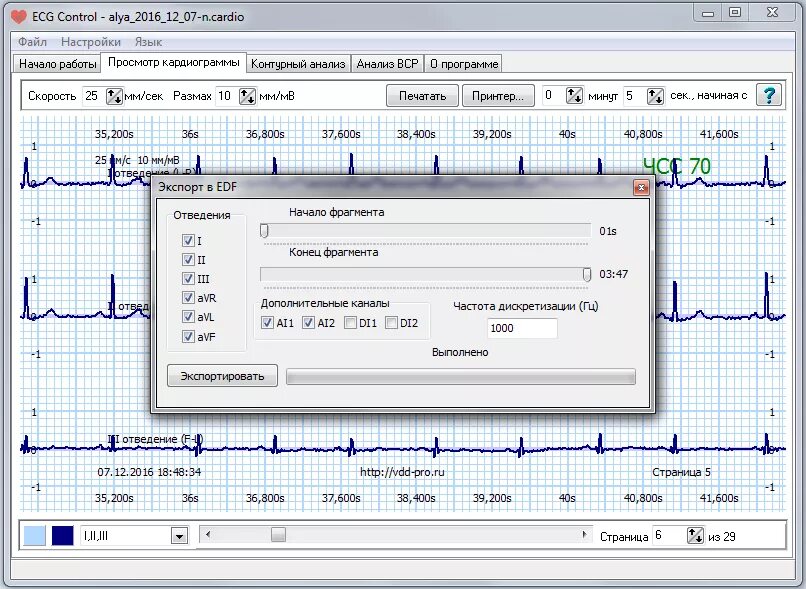Click the red heart ECG Control app icon
Image resolution: width=806 pixels, height=589 pixels.
point(19,17)
